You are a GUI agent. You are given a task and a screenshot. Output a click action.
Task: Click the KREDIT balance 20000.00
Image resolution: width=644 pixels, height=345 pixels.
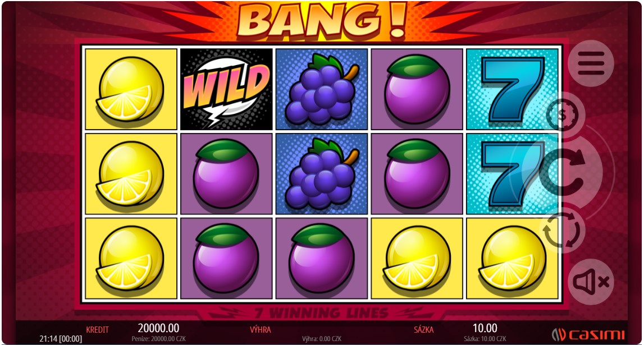[158, 328]
